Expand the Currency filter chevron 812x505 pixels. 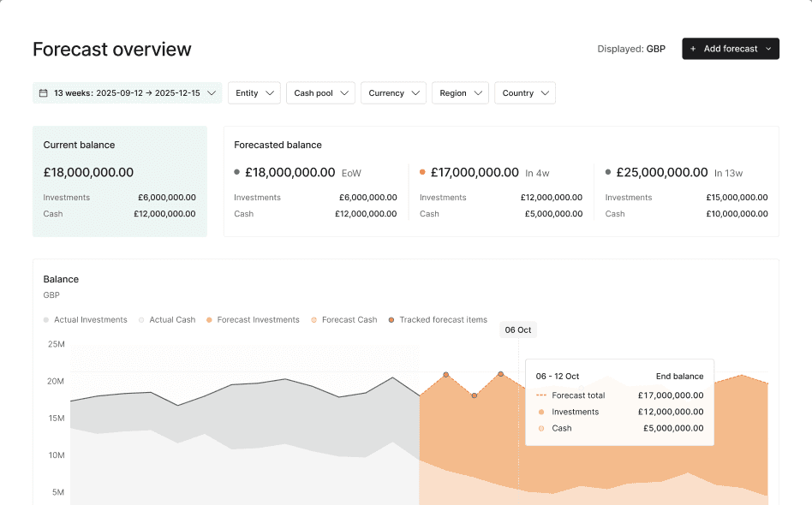(415, 93)
